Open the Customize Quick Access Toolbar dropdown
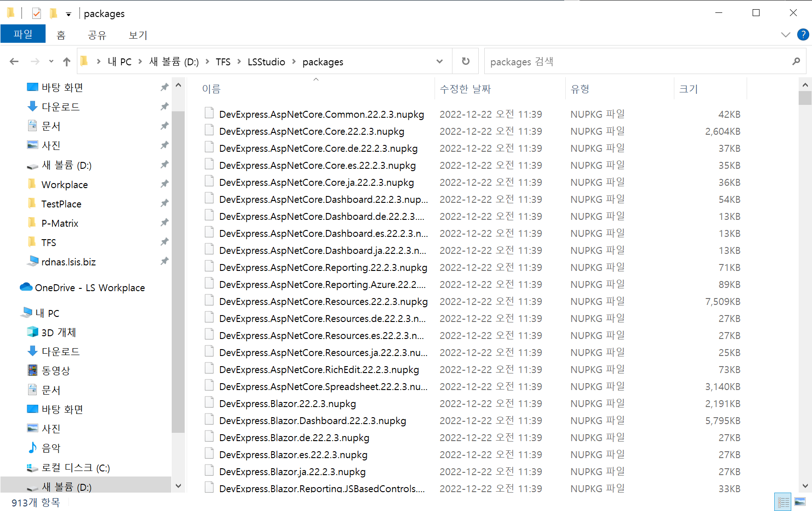 68,14
